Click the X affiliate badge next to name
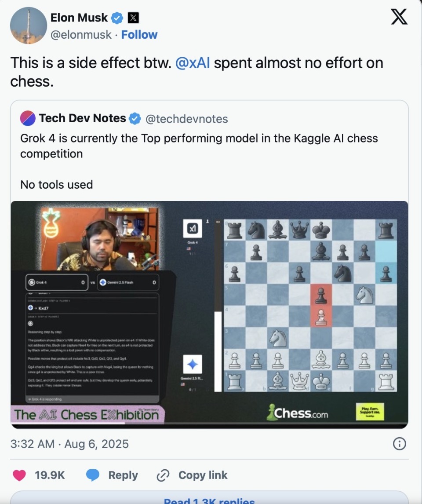 133,18
